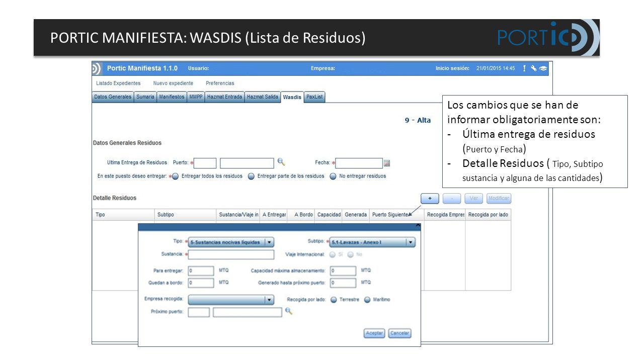Open the Tipo dropdown
Screen dimensions: 644x362
click(x=231, y=242)
